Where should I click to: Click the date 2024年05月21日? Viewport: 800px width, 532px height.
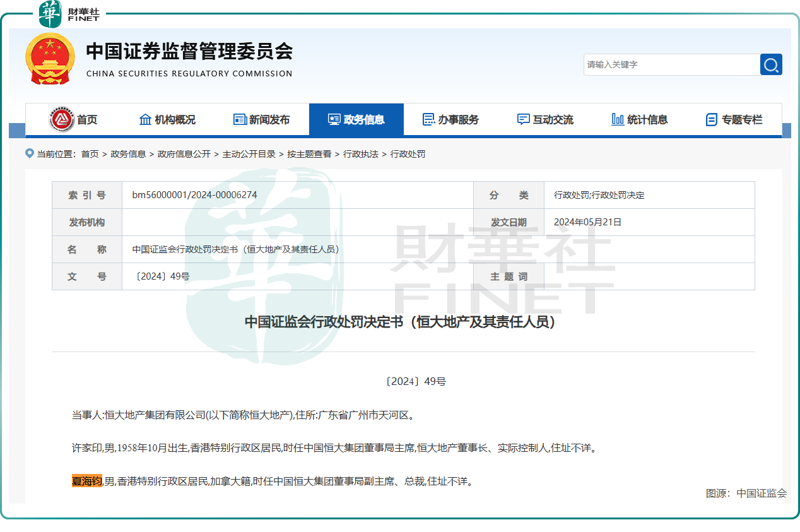point(587,222)
